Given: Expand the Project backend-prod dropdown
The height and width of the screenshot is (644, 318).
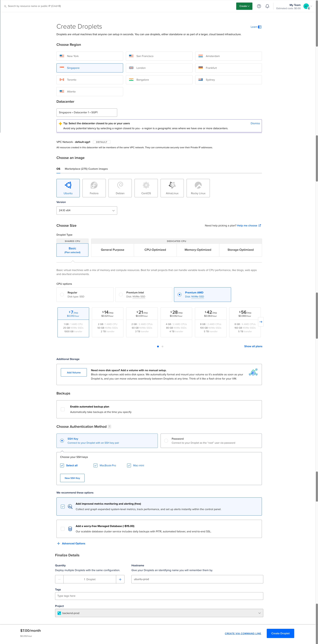Looking at the screenshot, I should point(159,613).
